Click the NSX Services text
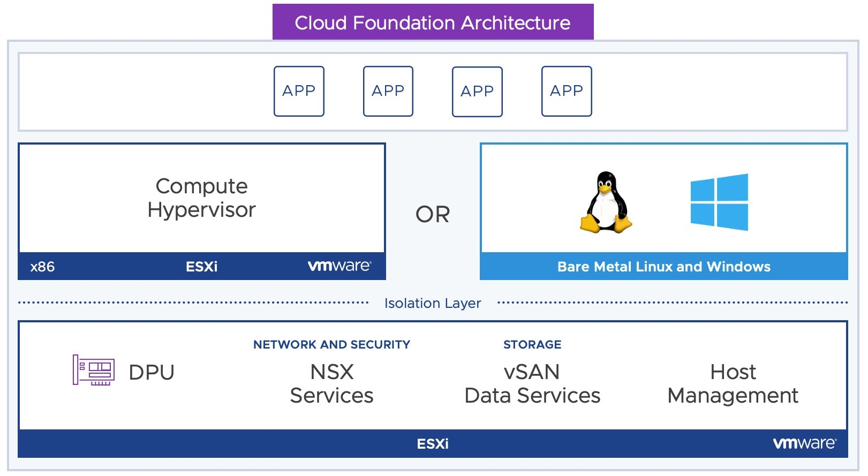Viewport: 868px width, 476px height. 332,384
